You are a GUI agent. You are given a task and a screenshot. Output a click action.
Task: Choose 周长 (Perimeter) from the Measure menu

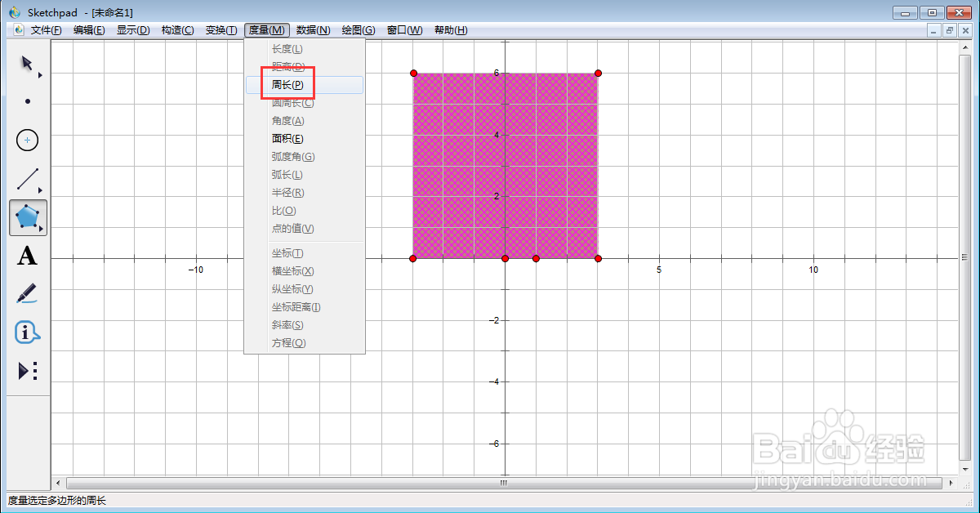pos(287,84)
